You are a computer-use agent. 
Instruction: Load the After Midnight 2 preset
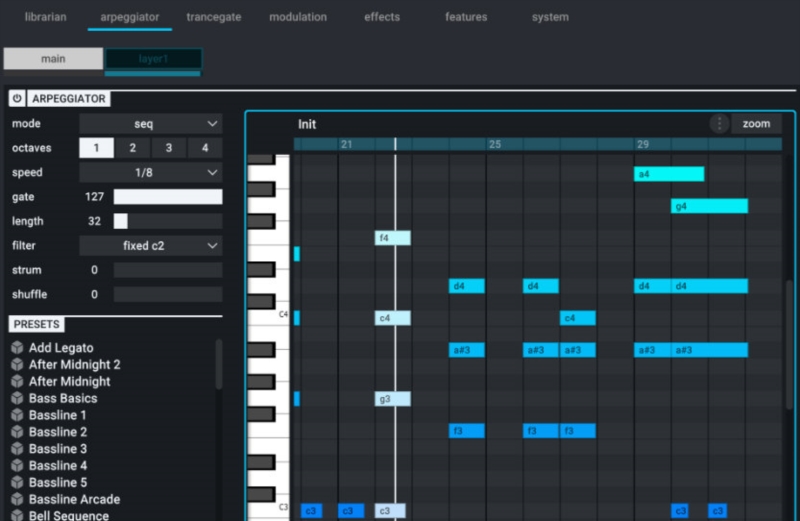tap(74, 364)
